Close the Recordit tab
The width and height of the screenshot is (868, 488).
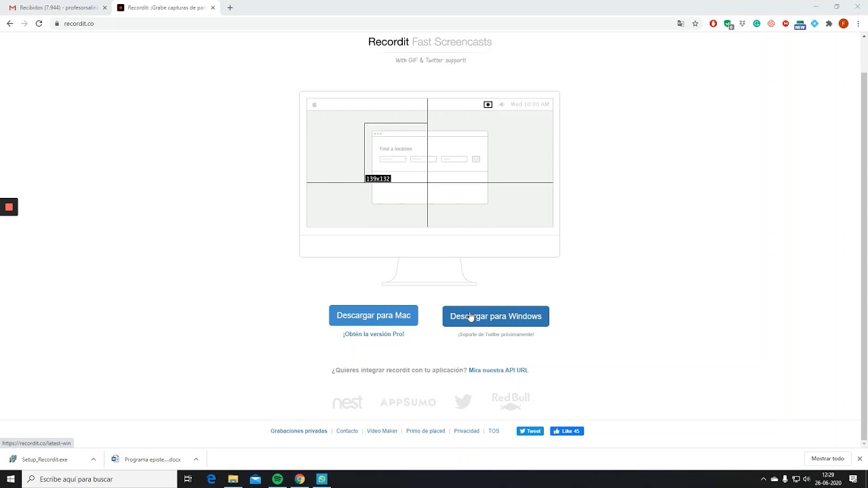point(213,7)
